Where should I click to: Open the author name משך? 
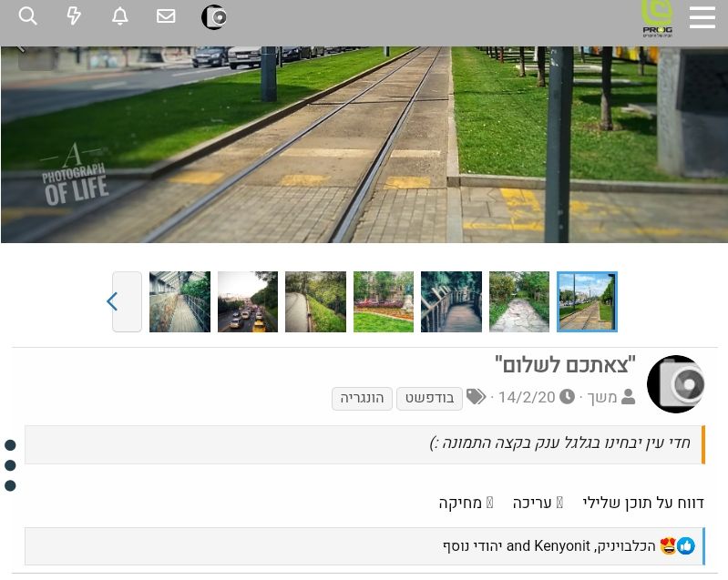[601, 397]
